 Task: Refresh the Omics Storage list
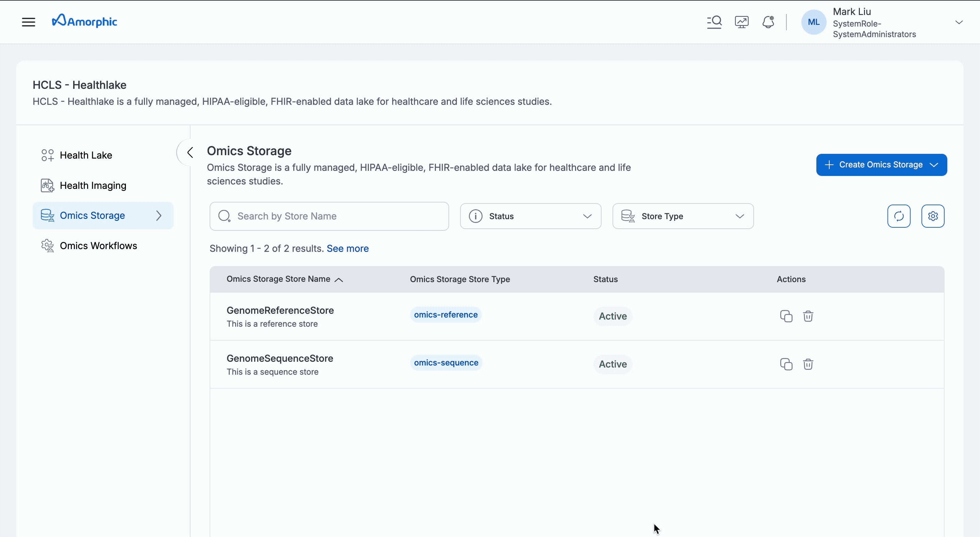tap(899, 216)
